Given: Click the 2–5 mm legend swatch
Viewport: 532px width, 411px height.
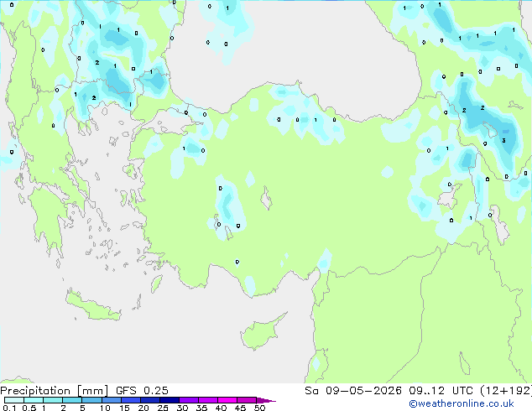Looking at the screenshot, I should point(72,400).
